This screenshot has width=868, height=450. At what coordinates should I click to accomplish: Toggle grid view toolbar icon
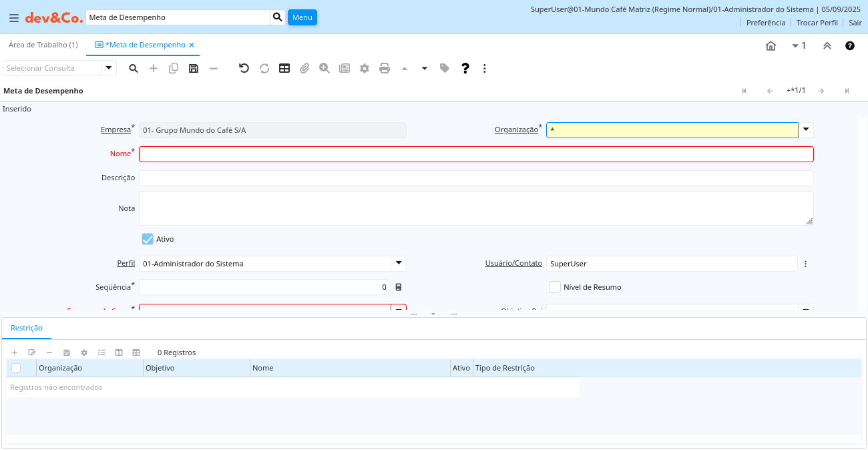(284, 68)
